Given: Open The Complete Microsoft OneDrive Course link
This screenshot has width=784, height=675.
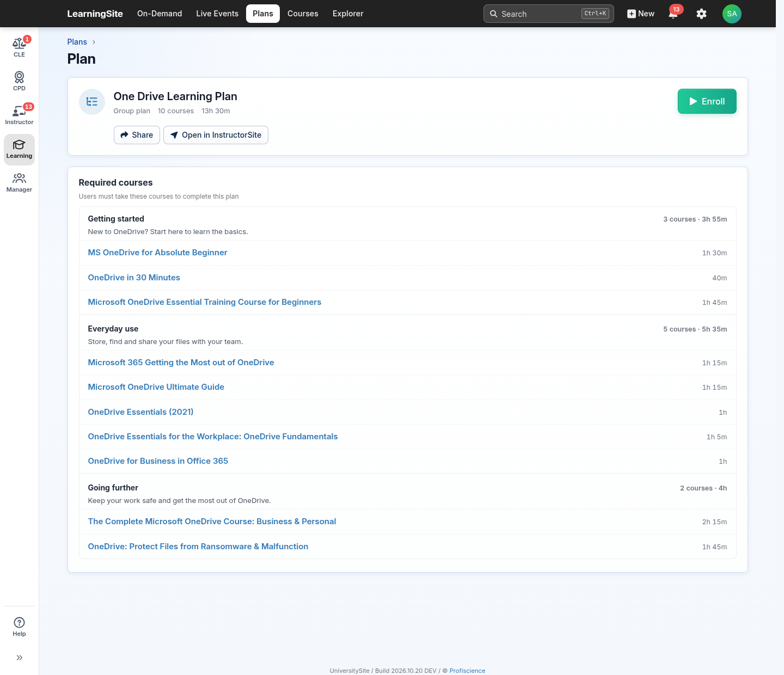Looking at the screenshot, I should point(212,521).
